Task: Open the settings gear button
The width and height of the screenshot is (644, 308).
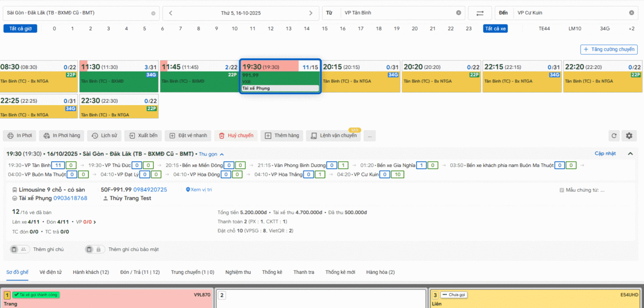Action: [629, 136]
